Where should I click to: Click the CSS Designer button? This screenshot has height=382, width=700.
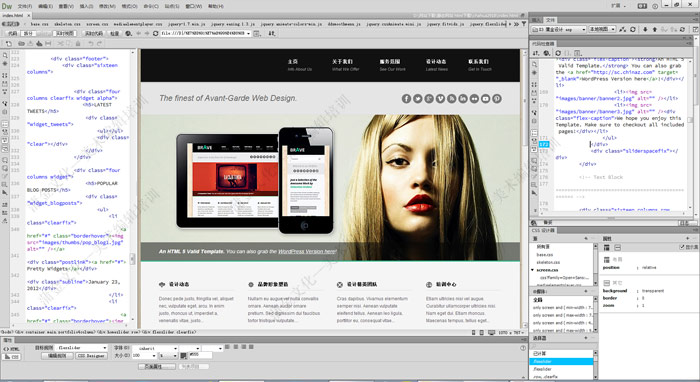(91, 356)
